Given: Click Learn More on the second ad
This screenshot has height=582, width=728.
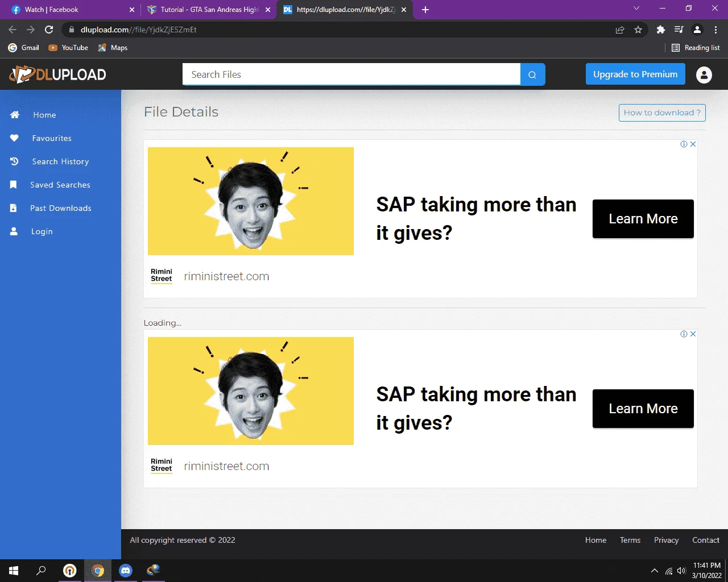Looking at the screenshot, I should (x=643, y=409).
